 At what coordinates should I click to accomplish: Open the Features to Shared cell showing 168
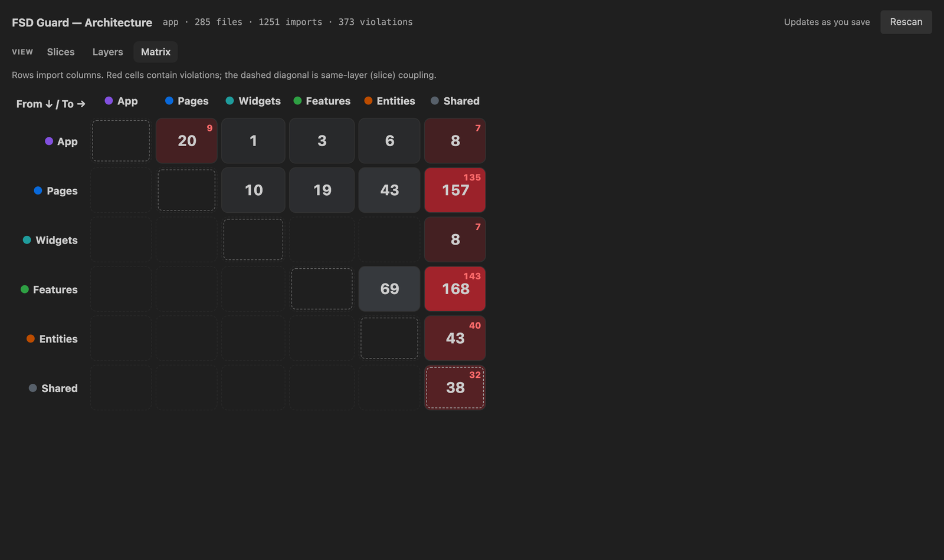click(455, 289)
